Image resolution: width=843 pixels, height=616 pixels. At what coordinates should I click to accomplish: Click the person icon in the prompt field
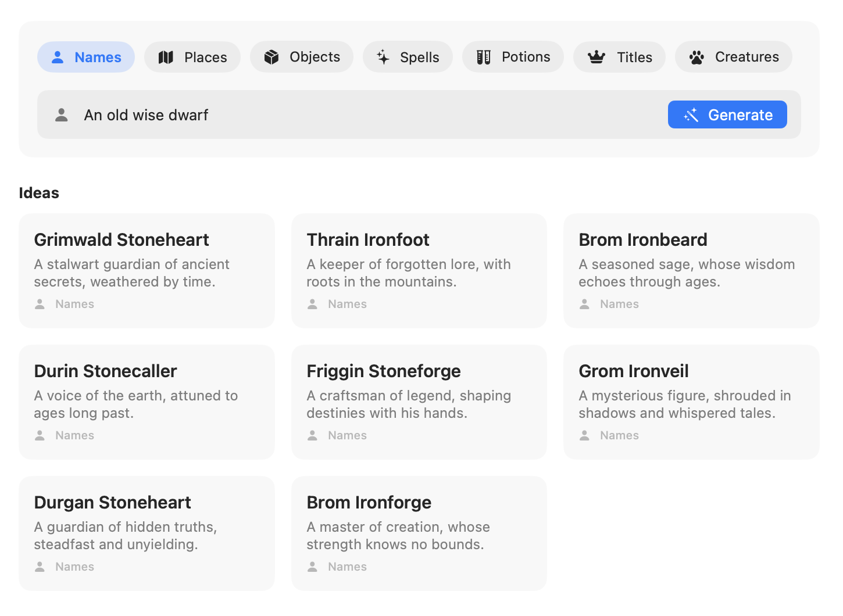pyautogui.click(x=62, y=115)
